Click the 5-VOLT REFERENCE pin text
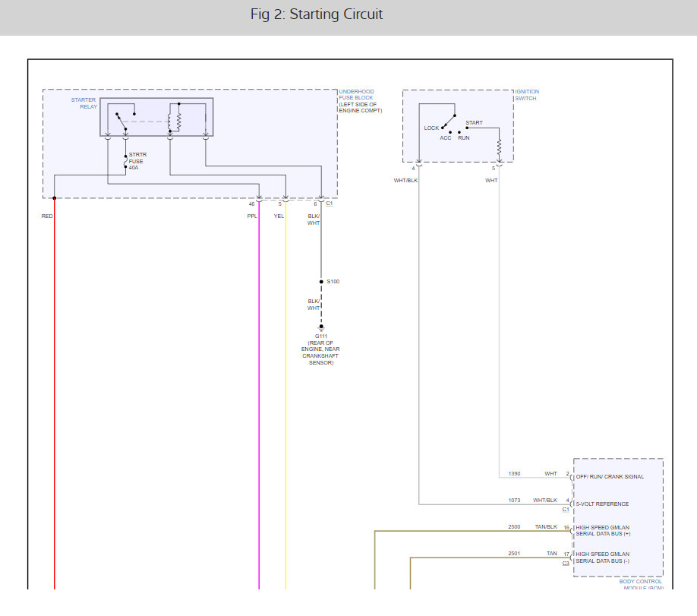 602,504
